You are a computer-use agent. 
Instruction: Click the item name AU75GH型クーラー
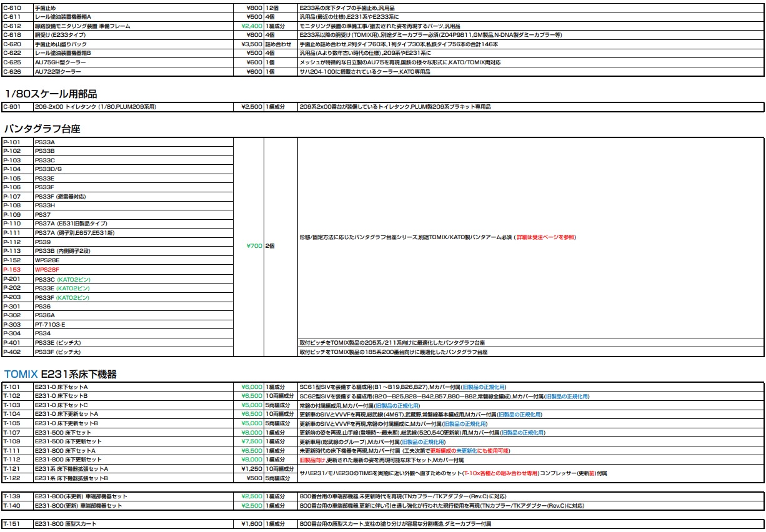58,63
